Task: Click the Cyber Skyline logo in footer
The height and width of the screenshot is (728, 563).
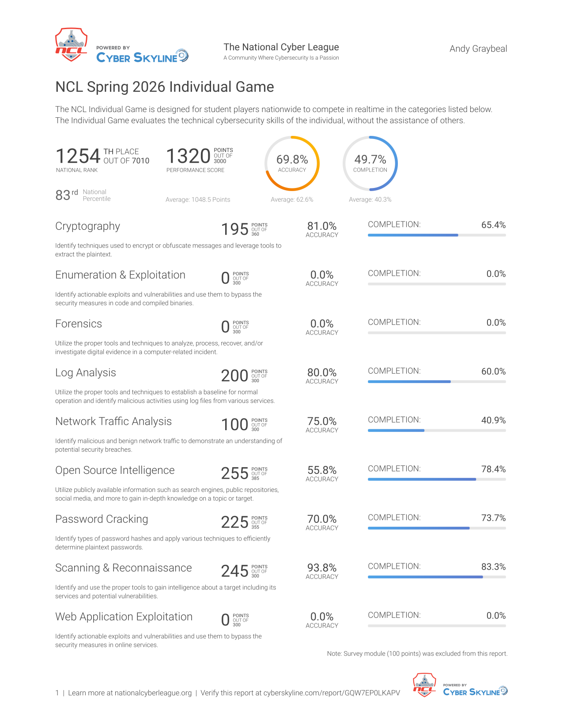Action: [x=475, y=690]
